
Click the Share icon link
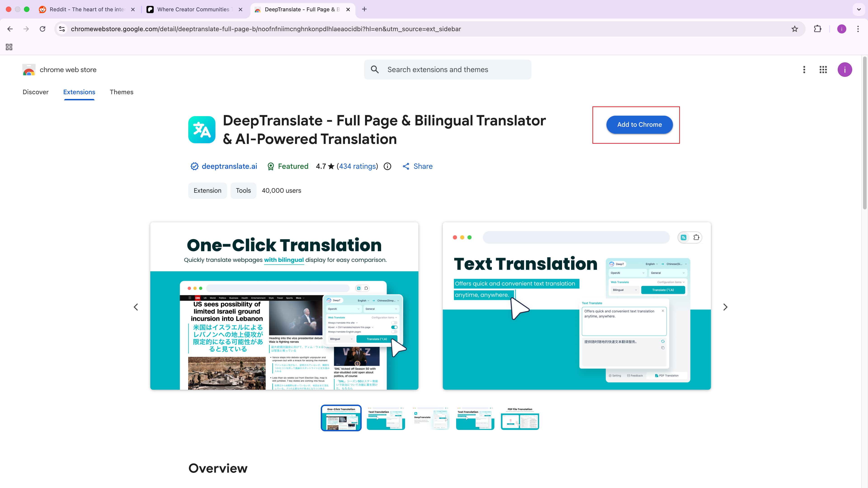coord(417,166)
